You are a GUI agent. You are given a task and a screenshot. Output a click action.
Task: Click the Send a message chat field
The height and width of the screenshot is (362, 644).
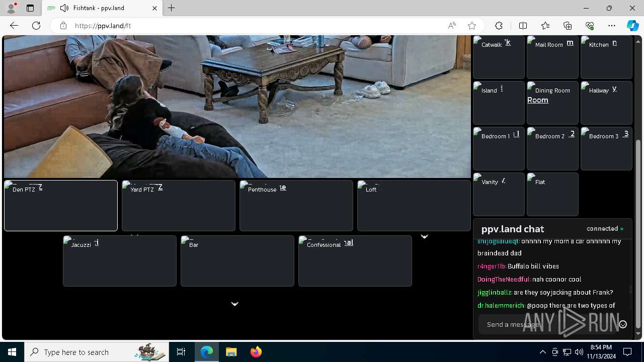[547, 324]
